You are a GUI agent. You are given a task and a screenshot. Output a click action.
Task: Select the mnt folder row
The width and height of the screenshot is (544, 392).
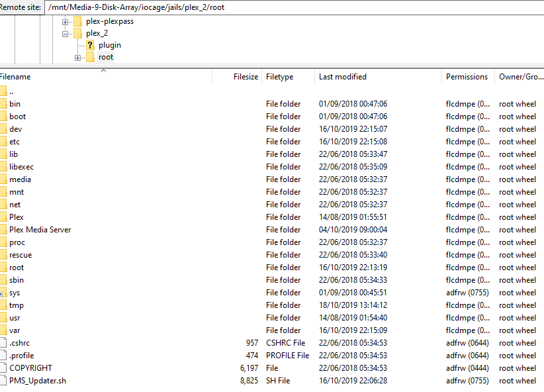(x=272, y=192)
